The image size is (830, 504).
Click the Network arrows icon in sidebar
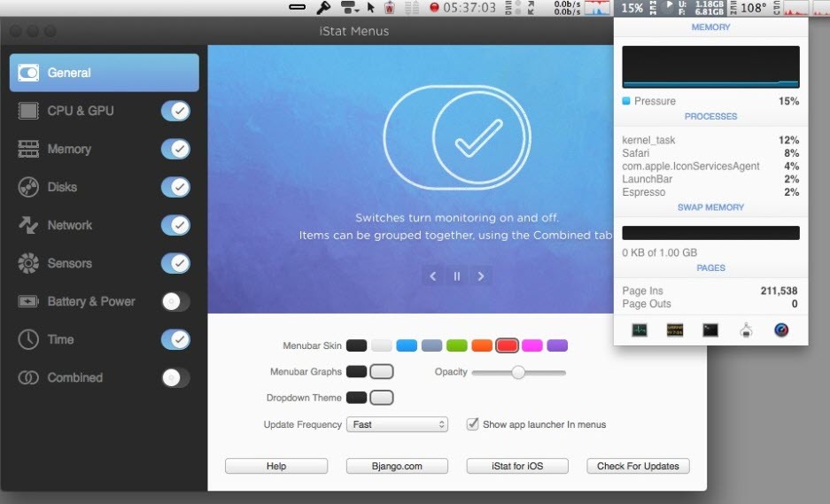[x=28, y=225]
